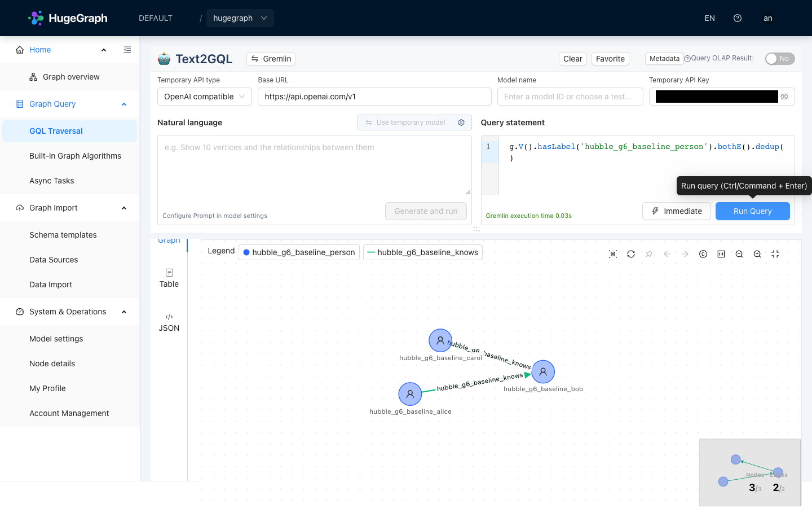This screenshot has height=508, width=812.
Task: Click the Clear button
Action: tap(573, 59)
